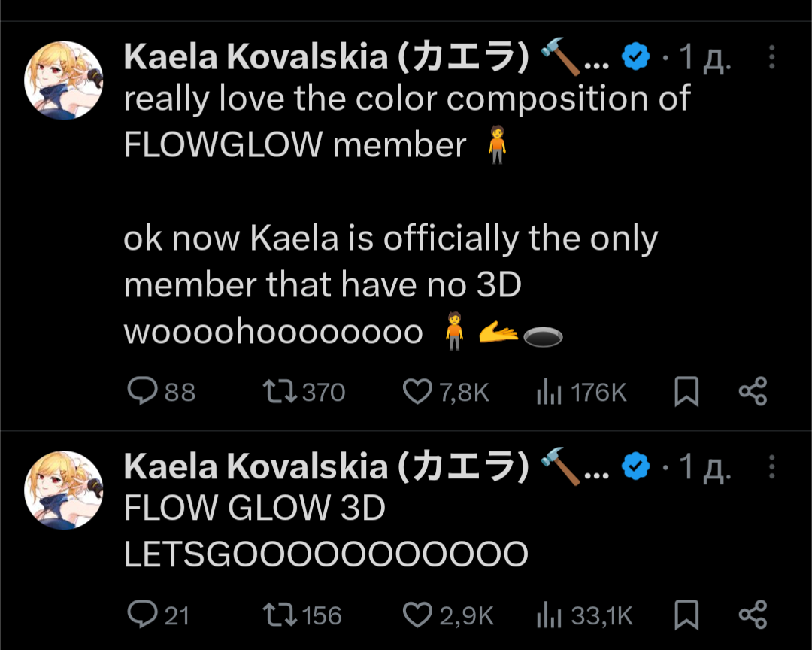View analytics showing 176K views
The height and width of the screenshot is (650, 812).
[x=549, y=392]
